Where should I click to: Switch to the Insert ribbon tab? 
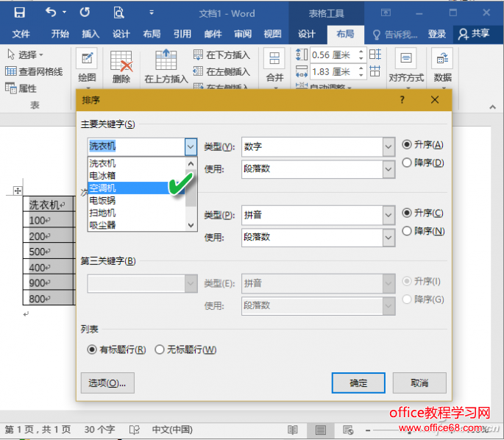tap(90, 34)
